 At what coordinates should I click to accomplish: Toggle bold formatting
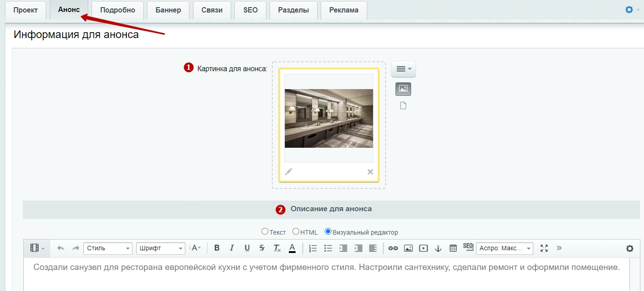pyautogui.click(x=217, y=248)
